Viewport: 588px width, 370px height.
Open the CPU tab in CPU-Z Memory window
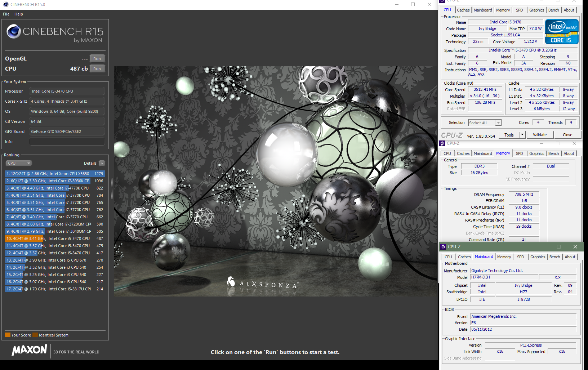(x=447, y=153)
